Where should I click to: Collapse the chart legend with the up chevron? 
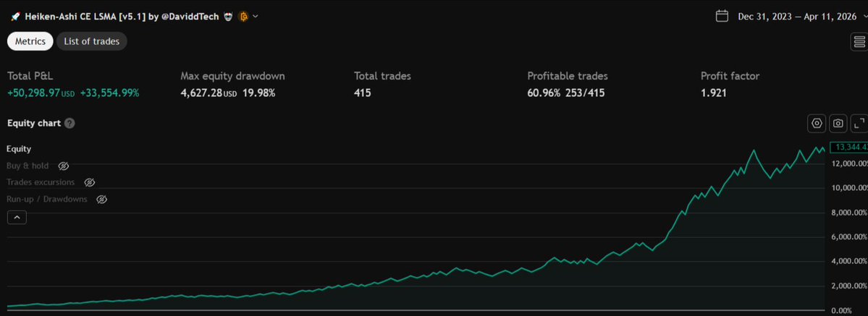pyautogui.click(x=17, y=218)
